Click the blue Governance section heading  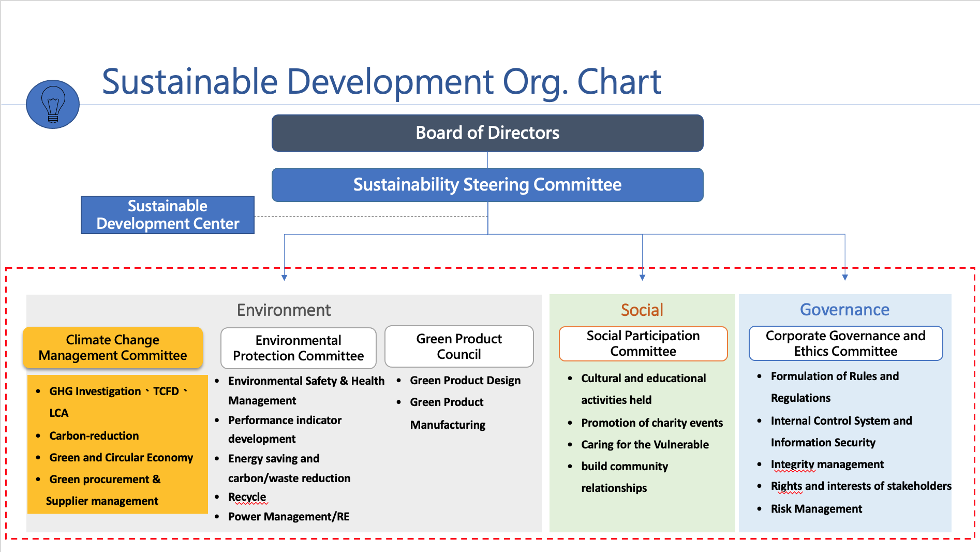pos(844,310)
